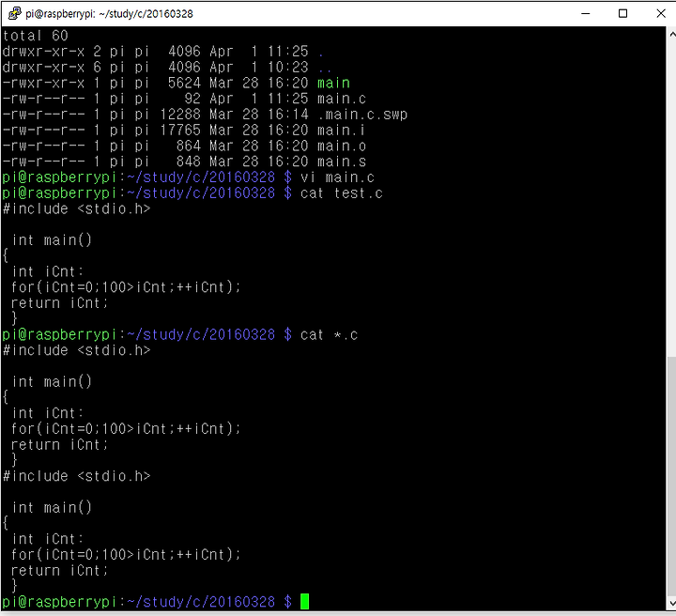
Task: Click the 'total 60' line
Action: pyautogui.click(x=36, y=36)
